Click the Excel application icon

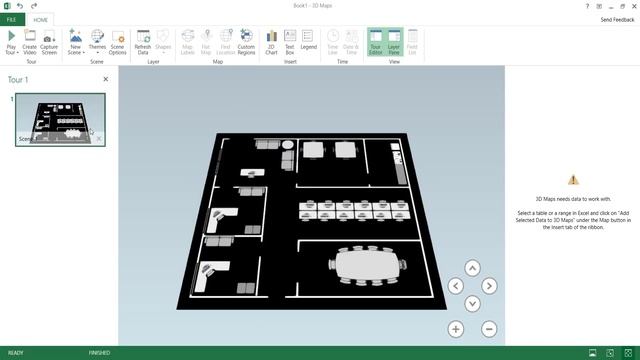pos(7,6)
